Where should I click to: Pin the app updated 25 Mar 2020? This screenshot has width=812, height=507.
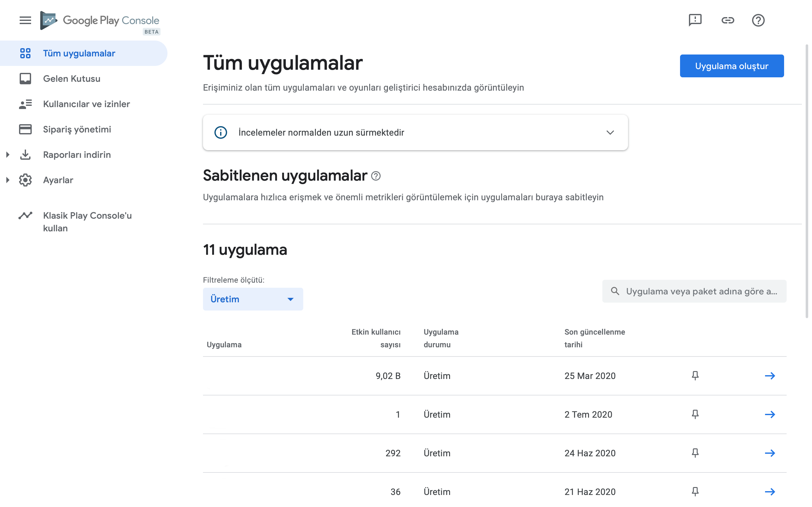pos(695,375)
